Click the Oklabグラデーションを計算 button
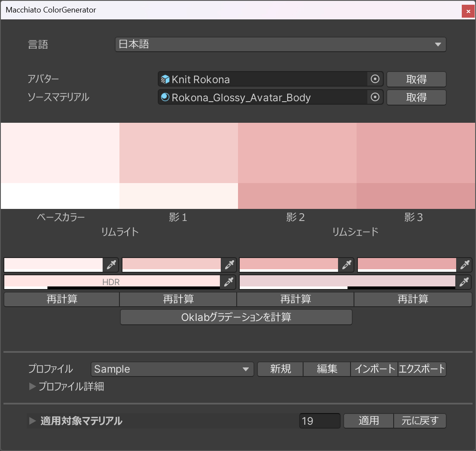The width and height of the screenshot is (476, 451). [x=236, y=317]
